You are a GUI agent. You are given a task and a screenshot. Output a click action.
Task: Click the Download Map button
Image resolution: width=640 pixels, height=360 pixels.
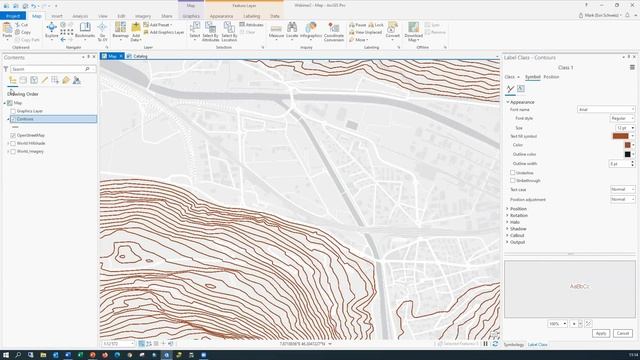(413, 32)
